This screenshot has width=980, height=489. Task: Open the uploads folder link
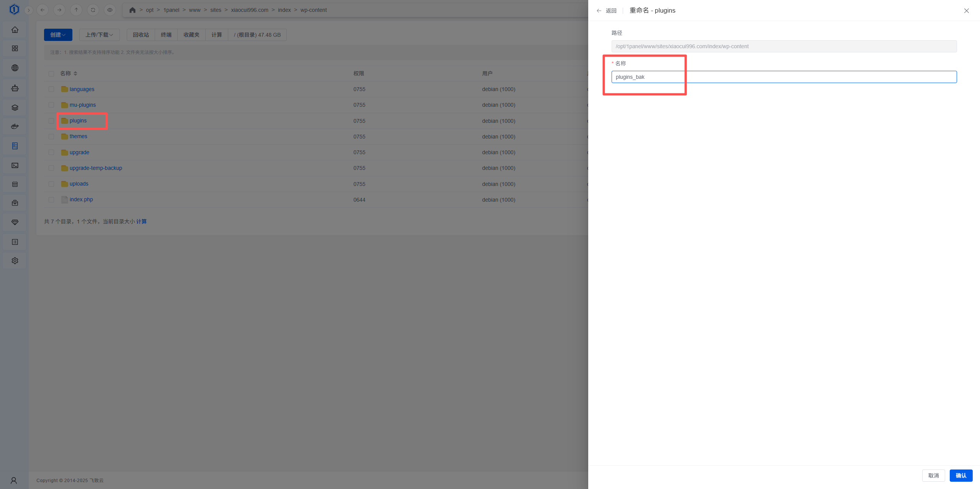(x=79, y=184)
